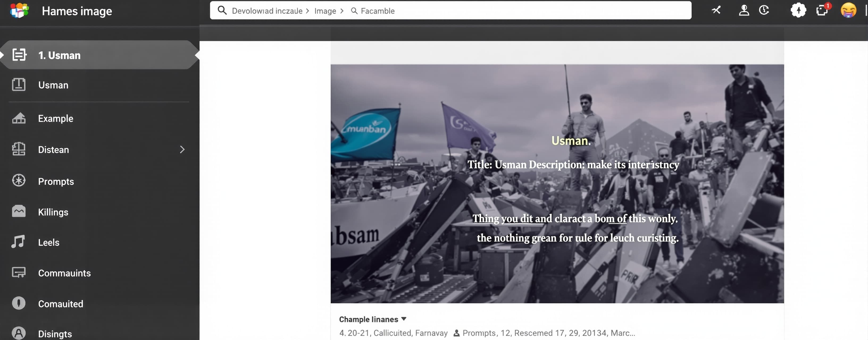Open the Chample linanes dropdown
The width and height of the screenshot is (868, 340).
tap(373, 319)
